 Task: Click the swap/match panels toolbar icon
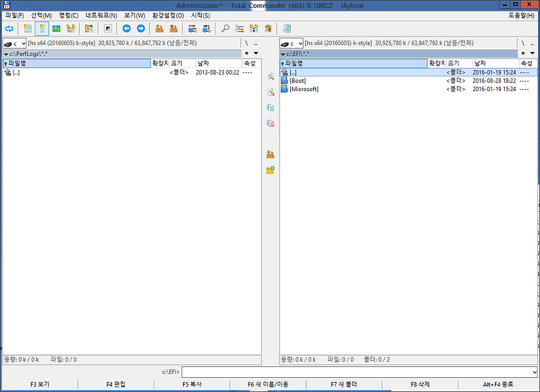pyautogui.click(x=89, y=28)
